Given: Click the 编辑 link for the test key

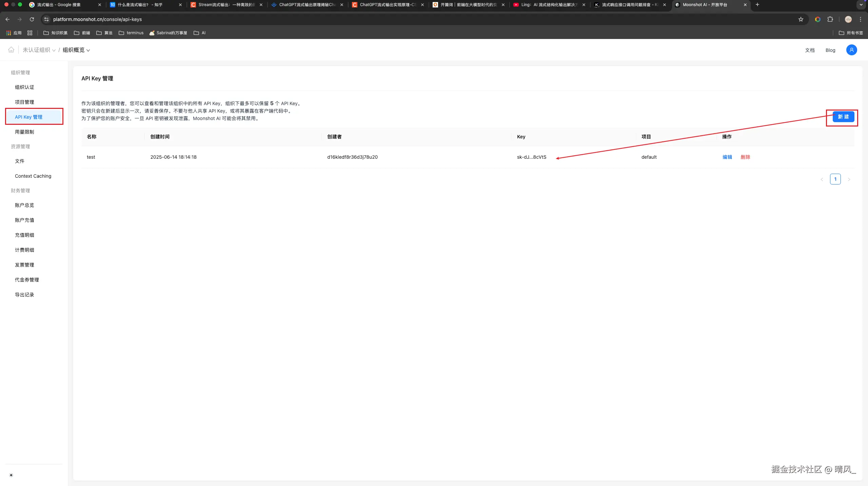Looking at the screenshot, I should 727,157.
